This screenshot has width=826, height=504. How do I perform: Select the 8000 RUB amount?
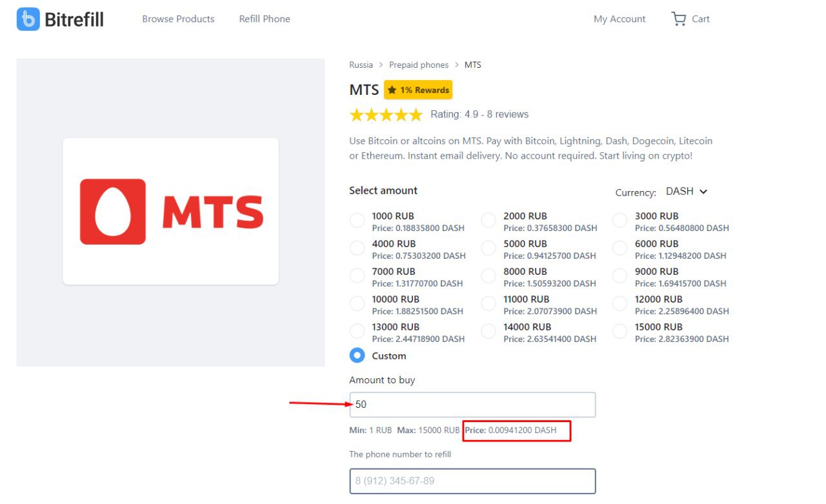[x=489, y=276]
